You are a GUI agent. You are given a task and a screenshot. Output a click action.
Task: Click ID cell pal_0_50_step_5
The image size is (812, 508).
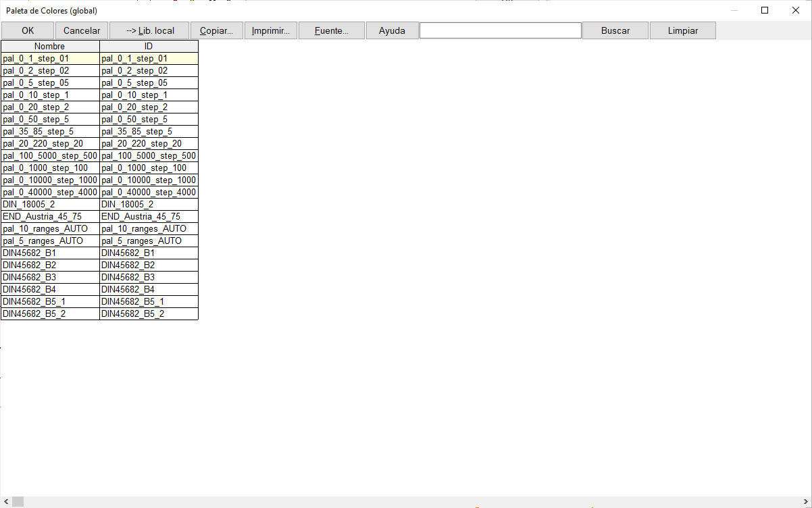[149, 120]
